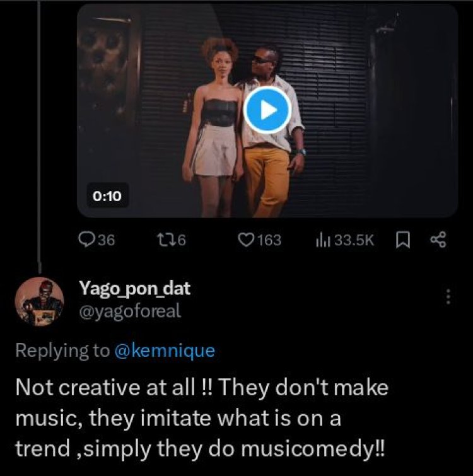Image resolution: width=473 pixels, height=476 pixels.
Task: Play the 0:10 video
Action: point(267,110)
